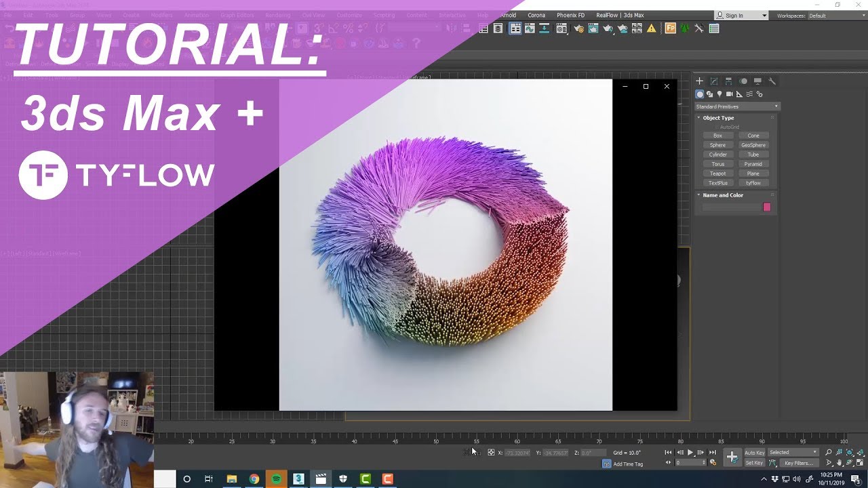Toggle Auto Key mode
Screen dimensions: 868x488
755,452
